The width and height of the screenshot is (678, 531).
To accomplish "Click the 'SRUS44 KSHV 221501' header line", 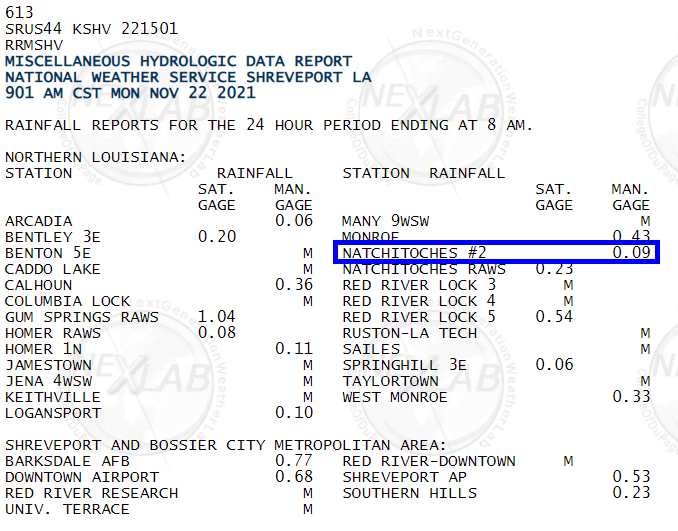I will (91, 29).
